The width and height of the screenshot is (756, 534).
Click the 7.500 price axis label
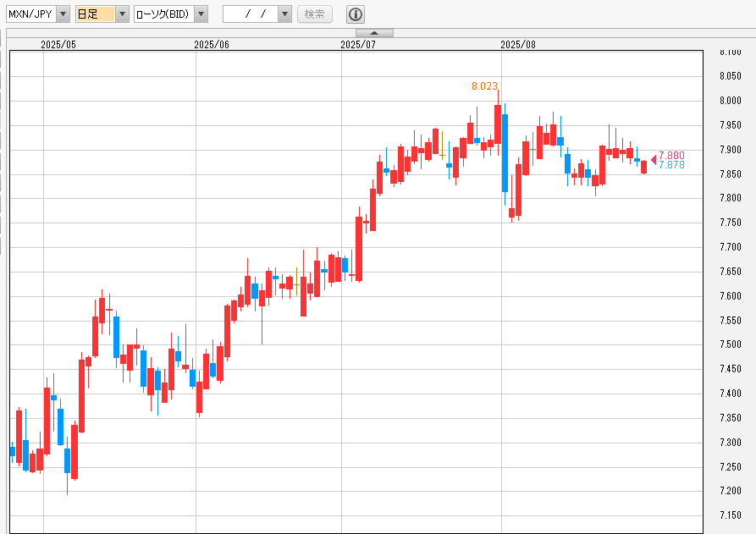tap(731, 344)
